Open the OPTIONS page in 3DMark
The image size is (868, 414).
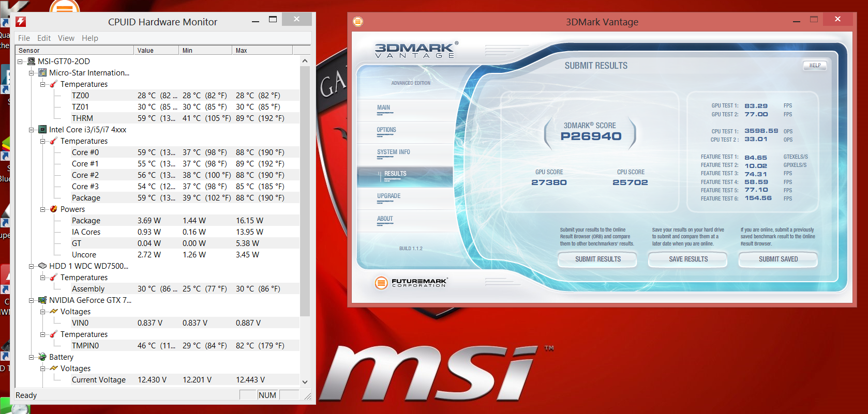click(x=386, y=130)
